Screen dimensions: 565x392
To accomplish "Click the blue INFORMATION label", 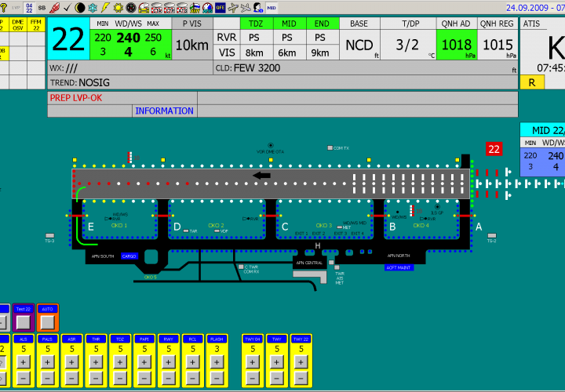I will pos(164,111).
